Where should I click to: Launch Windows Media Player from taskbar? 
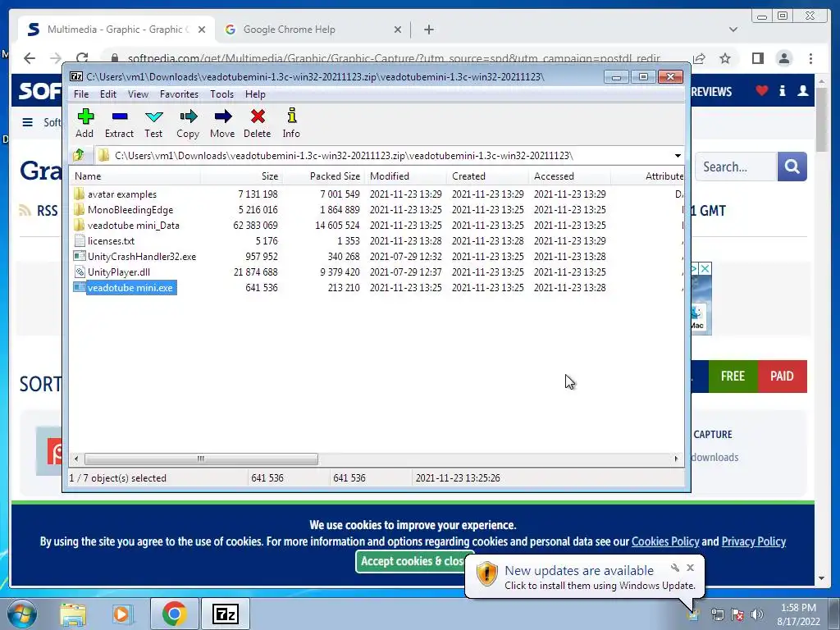[x=121, y=614]
